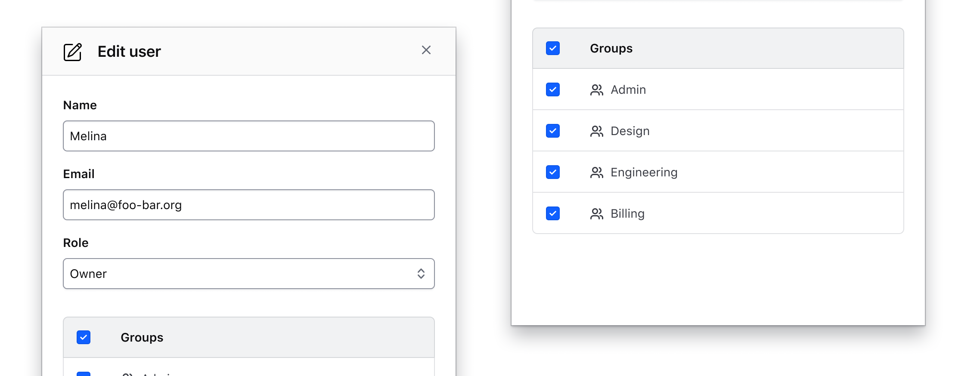
Task: Uncheck the Engineering group checkbox
Action: point(553,172)
